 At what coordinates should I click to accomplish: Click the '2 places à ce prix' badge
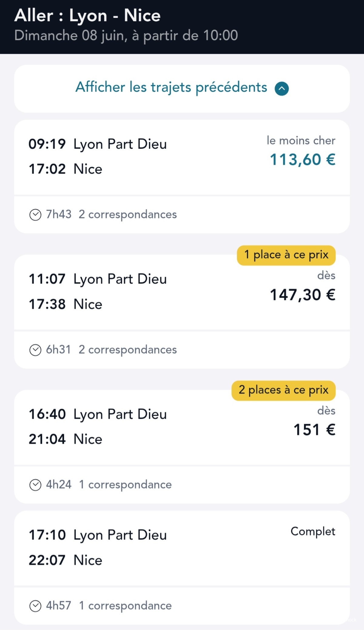(x=283, y=390)
